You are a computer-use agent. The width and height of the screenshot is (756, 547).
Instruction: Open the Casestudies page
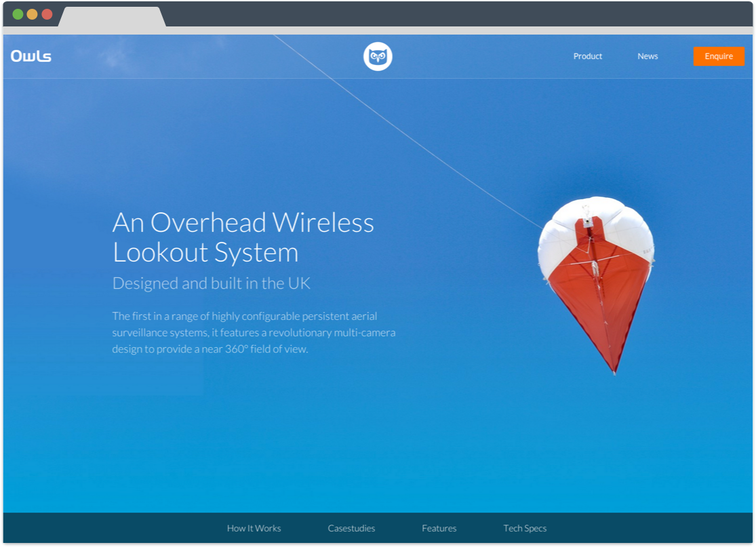click(352, 528)
